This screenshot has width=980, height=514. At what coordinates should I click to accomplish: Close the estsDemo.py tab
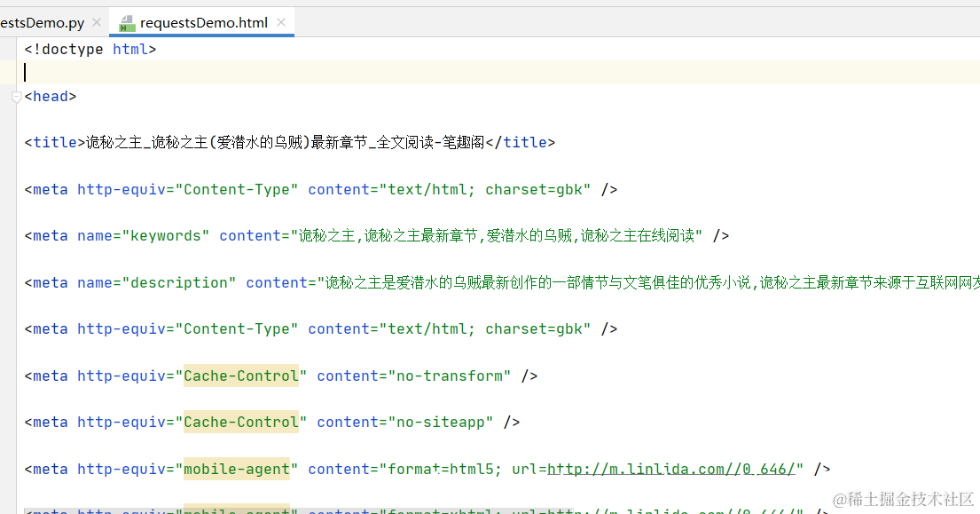pos(97,22)
